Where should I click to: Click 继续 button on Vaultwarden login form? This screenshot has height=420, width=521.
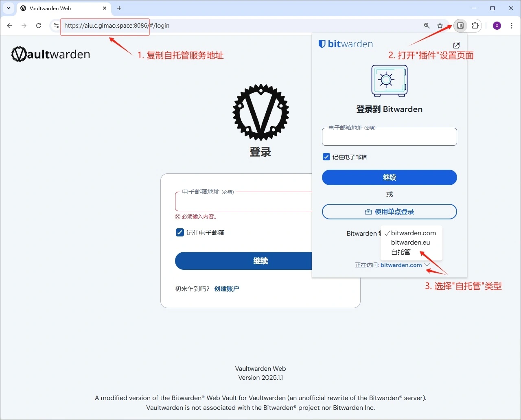point(243,261)
